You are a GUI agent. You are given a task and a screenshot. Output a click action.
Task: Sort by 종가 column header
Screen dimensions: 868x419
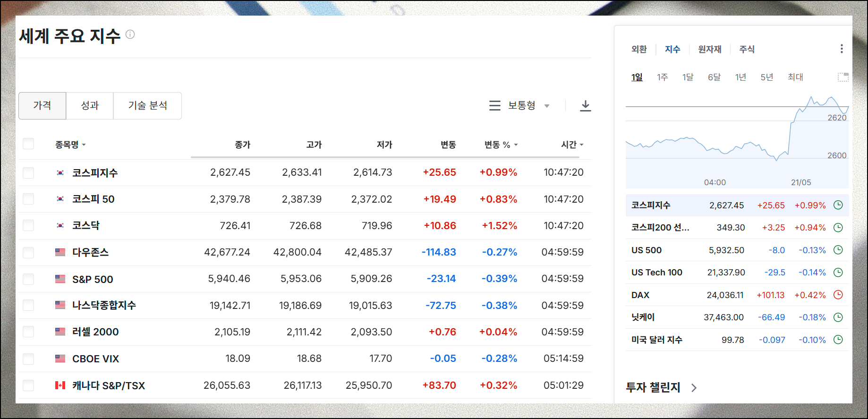(x=243, y=145)
